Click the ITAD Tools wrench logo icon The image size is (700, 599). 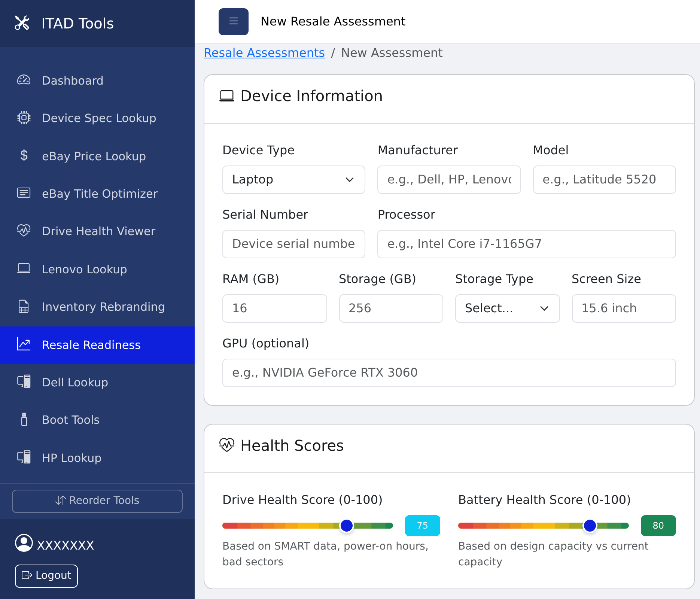point(22,23)
